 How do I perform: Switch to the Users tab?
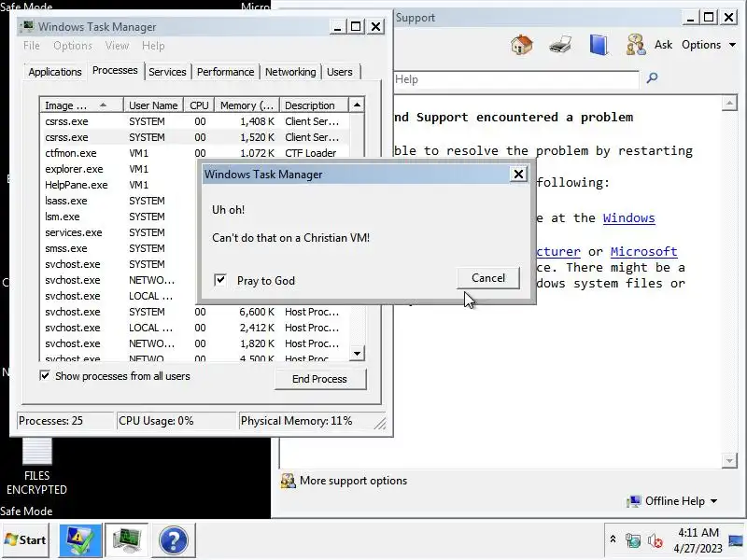point(340,72)
